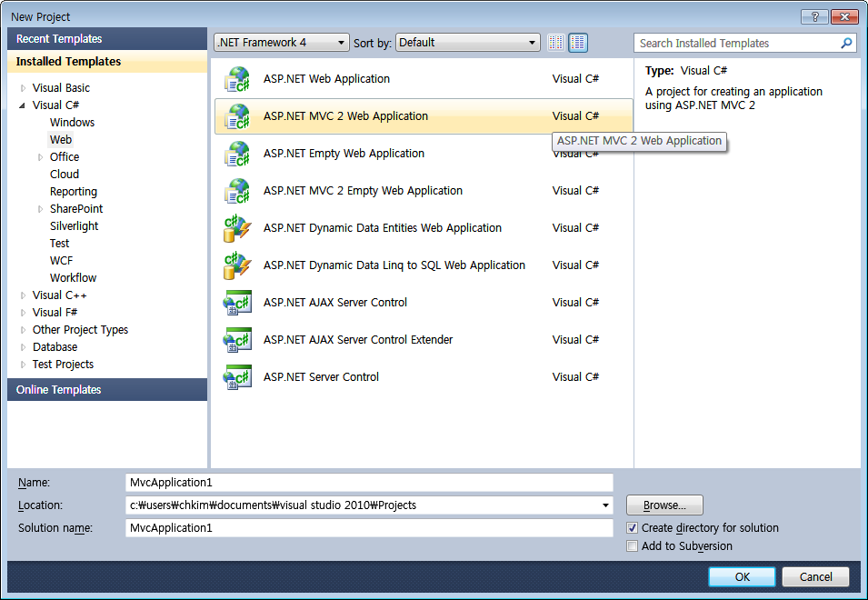Close the New Project dialog
Viewport: 868px width, 600px height.
coord(844,16)
